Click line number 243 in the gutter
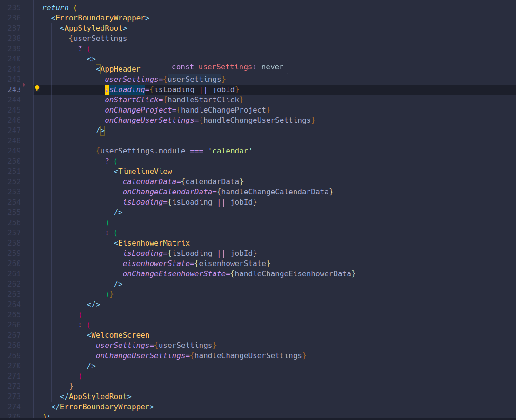This screenshot has height=420, width=516. [14, 89]
